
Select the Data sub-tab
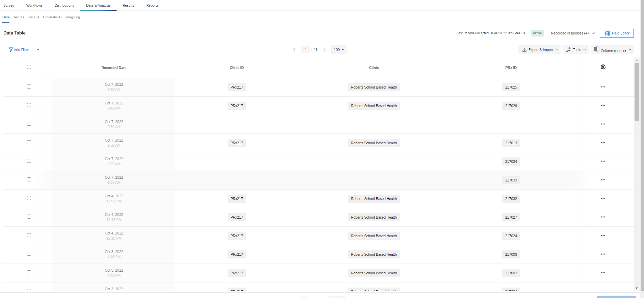[6, 17]
